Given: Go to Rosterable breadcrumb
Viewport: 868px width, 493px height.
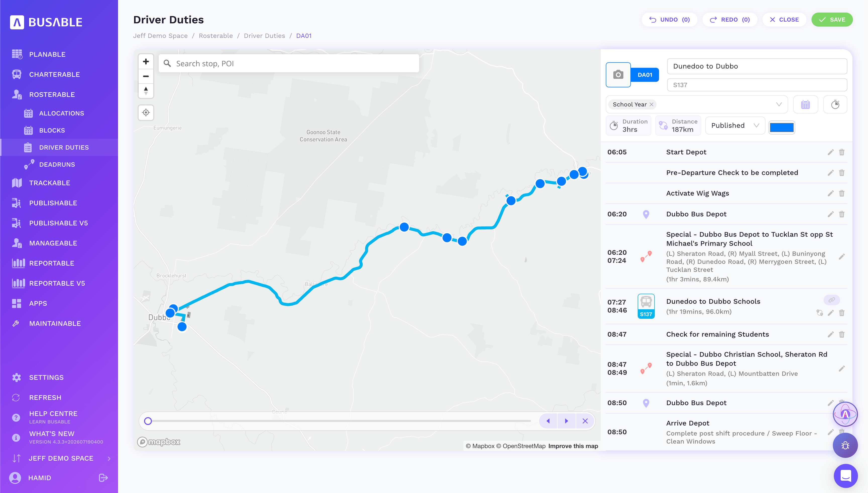Looking at the screenshot, I should [215, 36].
